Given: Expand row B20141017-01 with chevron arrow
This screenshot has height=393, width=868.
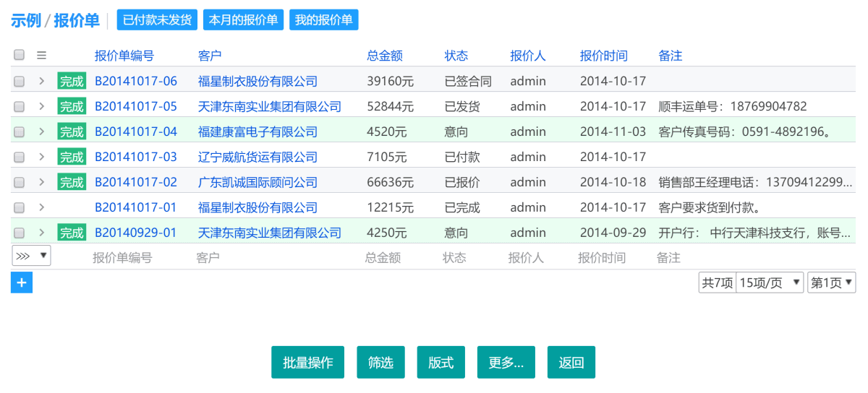Looking at the screenshot, I should pyautogui.click(x=42, y=208).
